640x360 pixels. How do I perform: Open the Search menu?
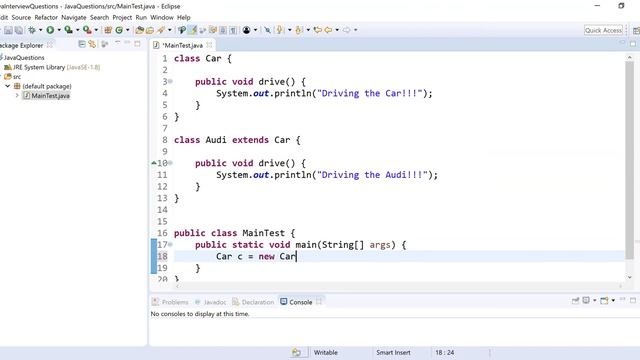click(x=100, y=18)
